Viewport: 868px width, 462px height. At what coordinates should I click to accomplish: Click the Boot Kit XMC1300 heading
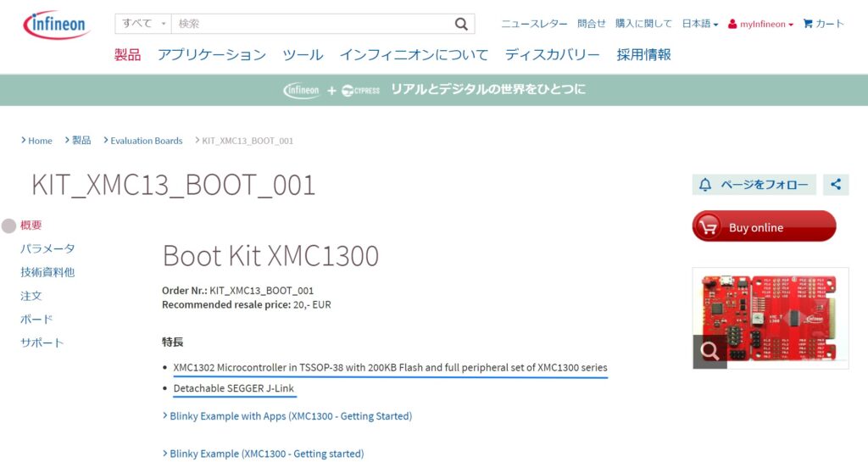[270, 256]
